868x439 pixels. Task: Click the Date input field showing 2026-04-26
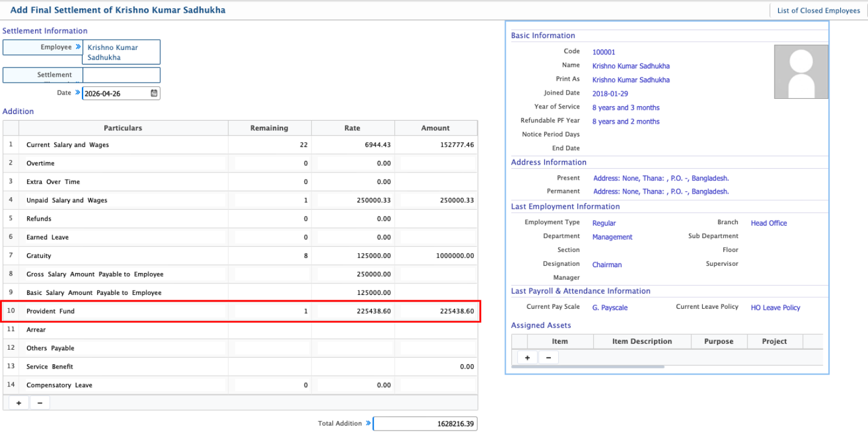116,93
